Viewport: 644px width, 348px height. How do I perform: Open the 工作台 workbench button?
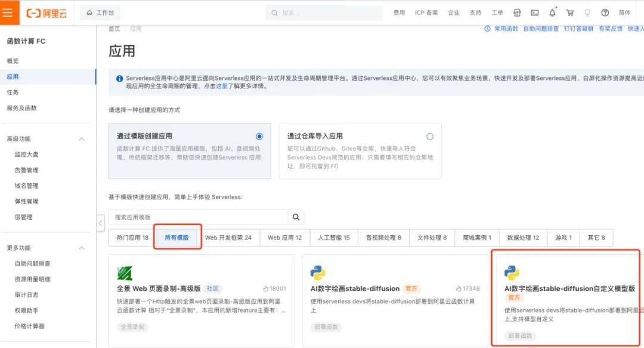100,13
